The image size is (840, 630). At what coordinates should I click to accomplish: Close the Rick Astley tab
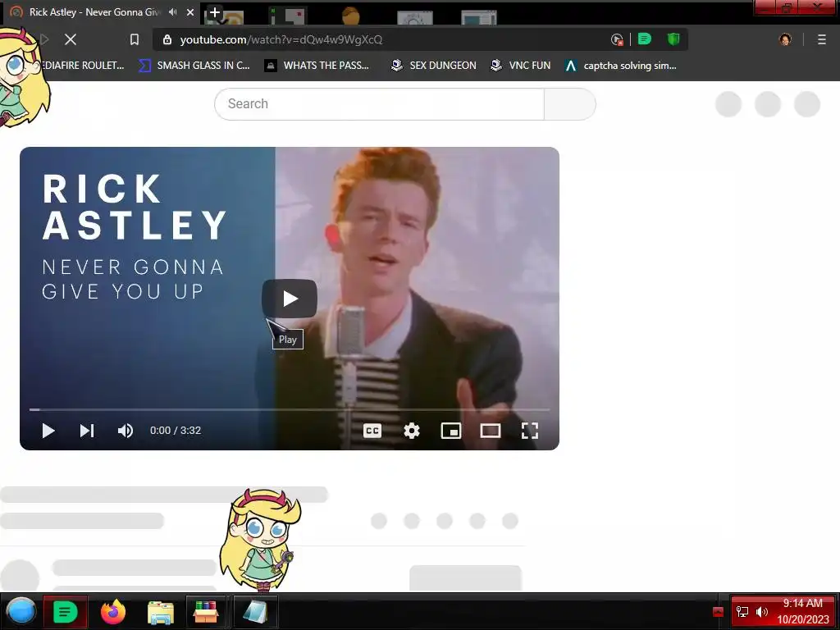[190, 11]
